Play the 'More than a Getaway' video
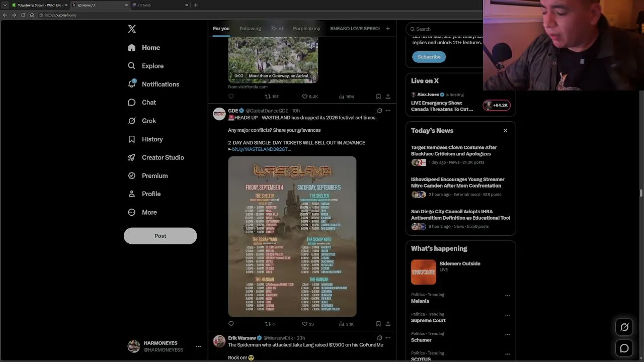The height and width of the screenshot is (362, 644). tap(273, 59)
